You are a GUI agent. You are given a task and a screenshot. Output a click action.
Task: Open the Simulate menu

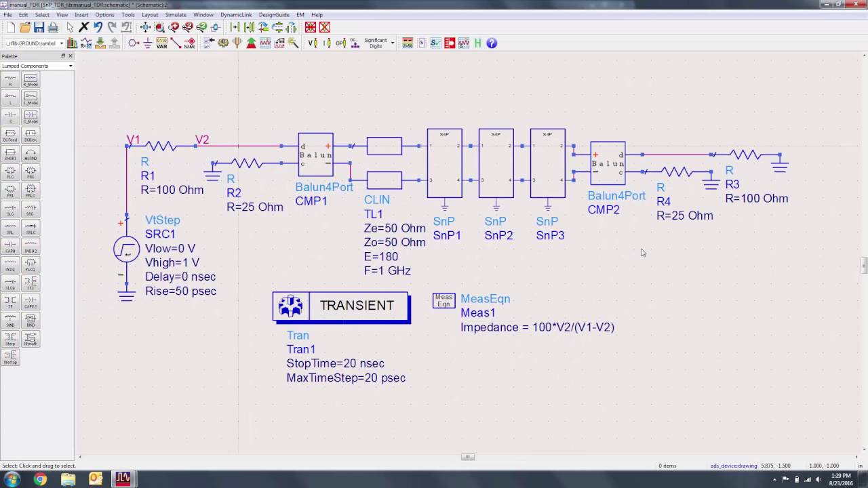tap(176, 14)
